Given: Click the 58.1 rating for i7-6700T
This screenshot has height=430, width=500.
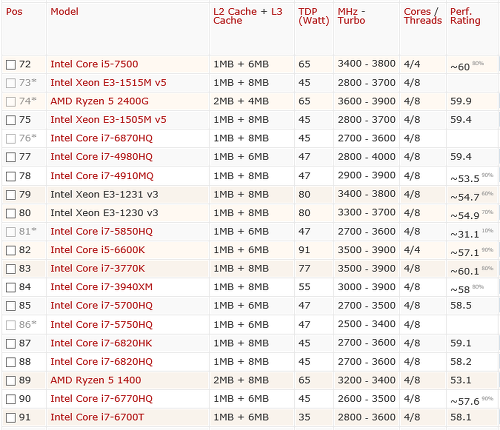Looking at the screenshot, I should pyautogui.click(x=461, y=417).
